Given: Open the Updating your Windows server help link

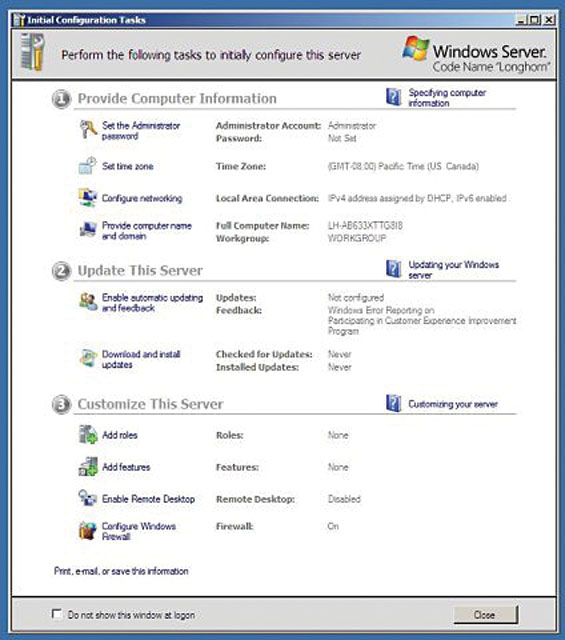Looking at the screenshot, I should 454,270.
